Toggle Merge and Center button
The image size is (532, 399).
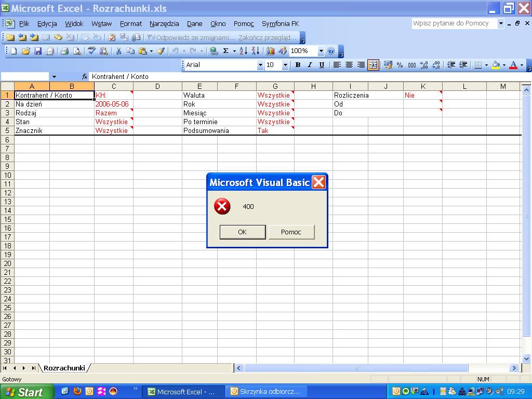(x=373, y=65)
